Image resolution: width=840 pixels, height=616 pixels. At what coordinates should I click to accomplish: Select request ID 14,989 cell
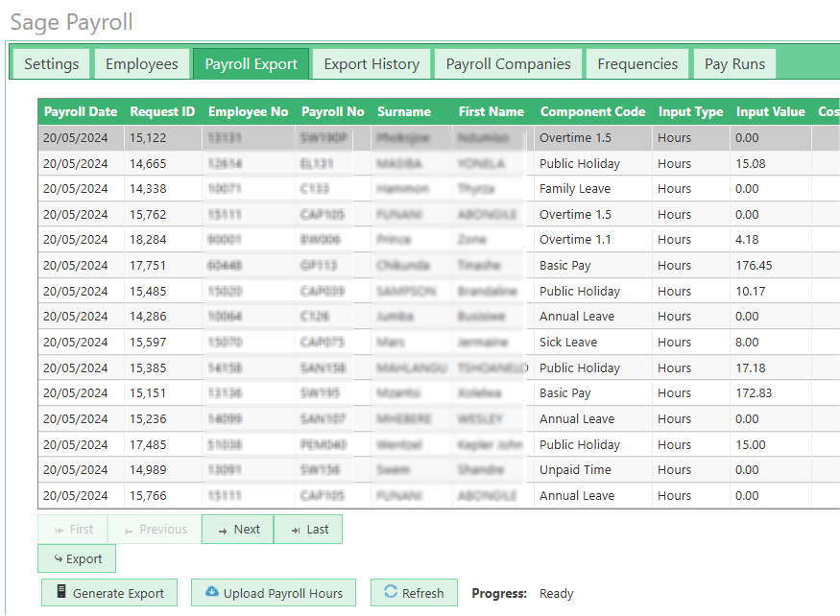tap(163, 470)
